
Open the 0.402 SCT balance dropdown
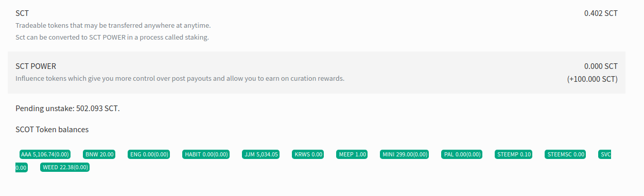pos(601,13)
